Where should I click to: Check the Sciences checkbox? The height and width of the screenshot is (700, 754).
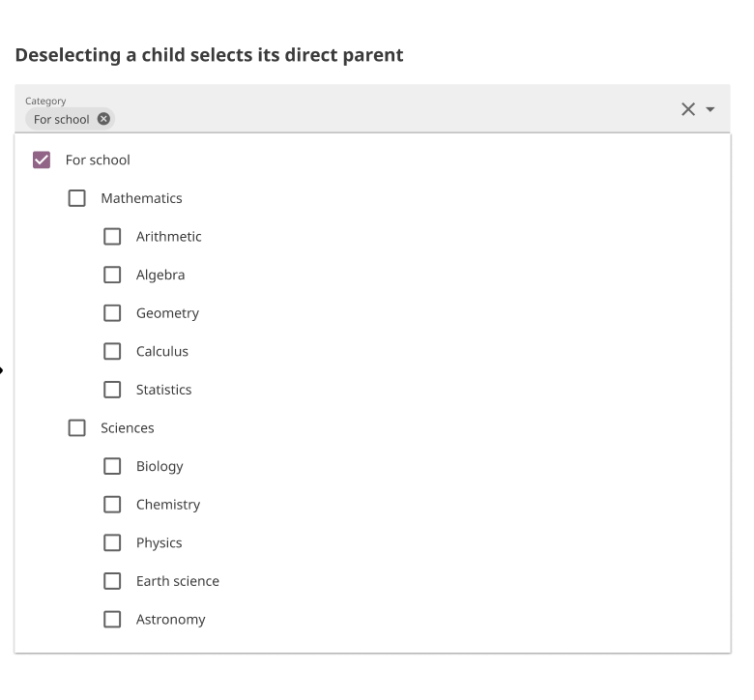pos(77,428)
